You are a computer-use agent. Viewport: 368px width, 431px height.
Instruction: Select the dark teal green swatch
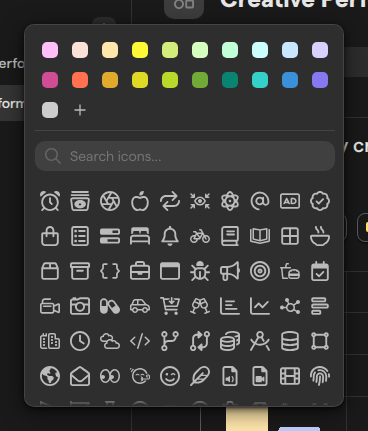pos(230,80)
